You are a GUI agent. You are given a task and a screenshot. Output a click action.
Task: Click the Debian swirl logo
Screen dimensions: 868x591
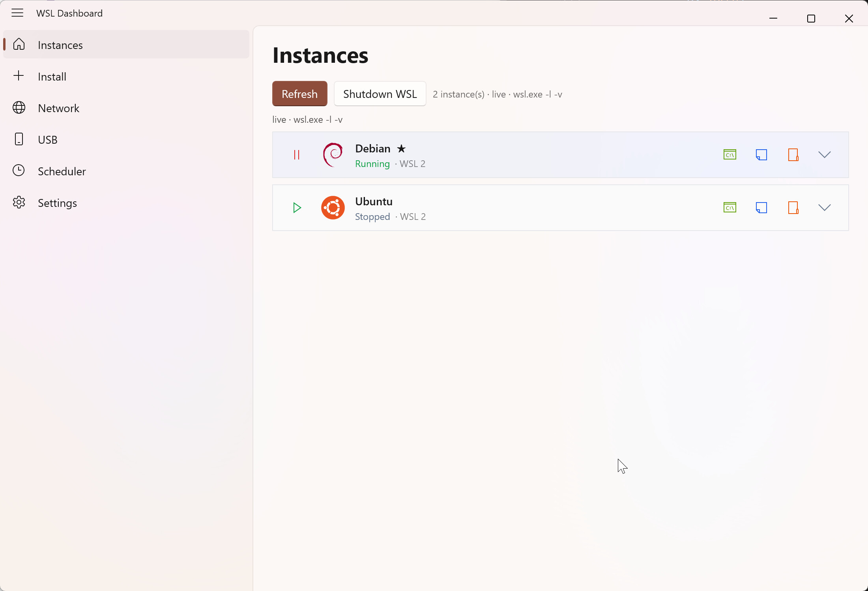click(333, 155)
